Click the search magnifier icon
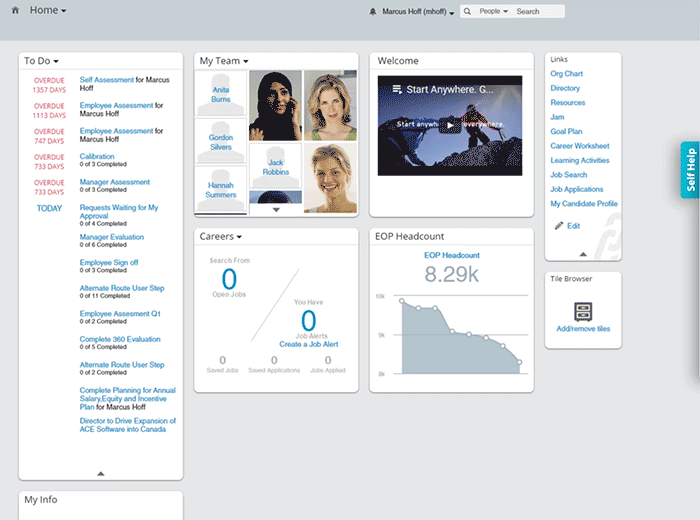The width and height of the screenshot is (700, 520). (x=467, y=11)
